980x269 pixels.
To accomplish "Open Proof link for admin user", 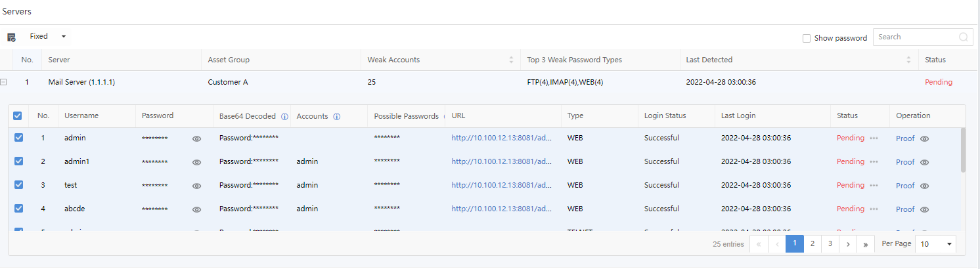I will [904, 138].
